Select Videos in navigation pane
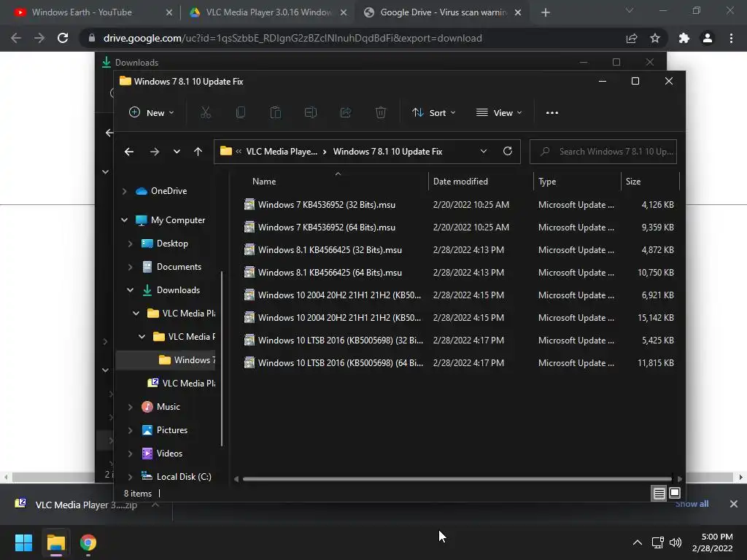Image resolution: width=747 pixels, height=560 pixels. pyautogui.click(x=169, y=454)
